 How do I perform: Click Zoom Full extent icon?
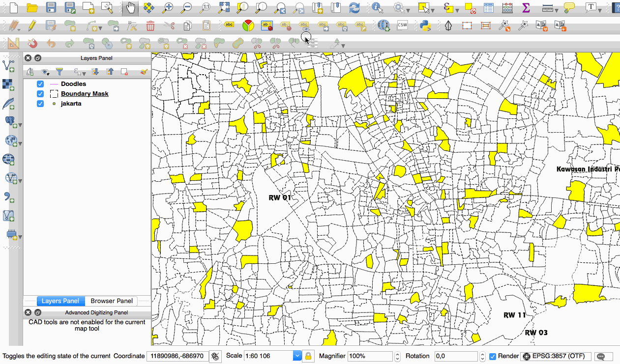click(x=224, y=7)
